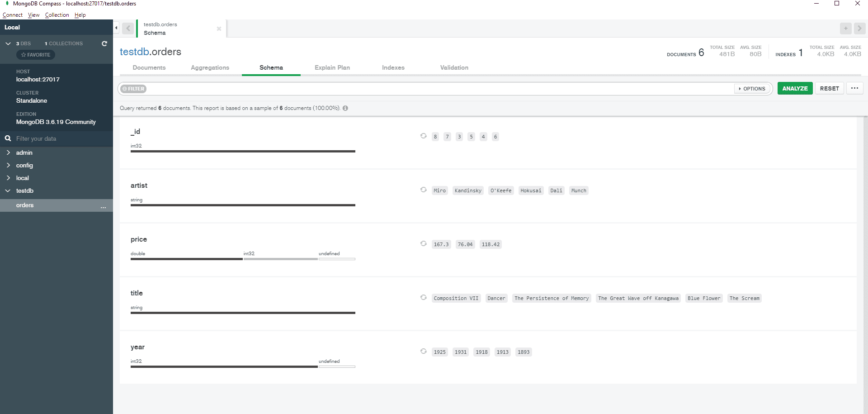Viewport: 868px width, 414px height.
Task: Collapse the testdb database tree
Action: click(x=8, y=191)
